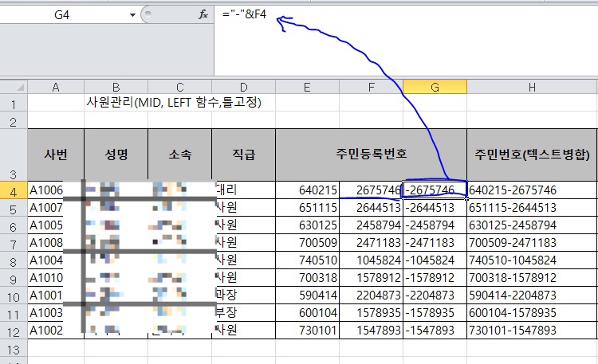The height and width of the screenshot is (364, 598).
Task: Select column D header
Action: pos(243,88)
